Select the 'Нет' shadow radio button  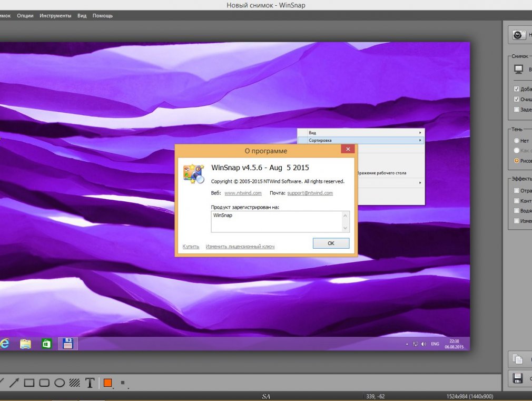pos(516,141)
